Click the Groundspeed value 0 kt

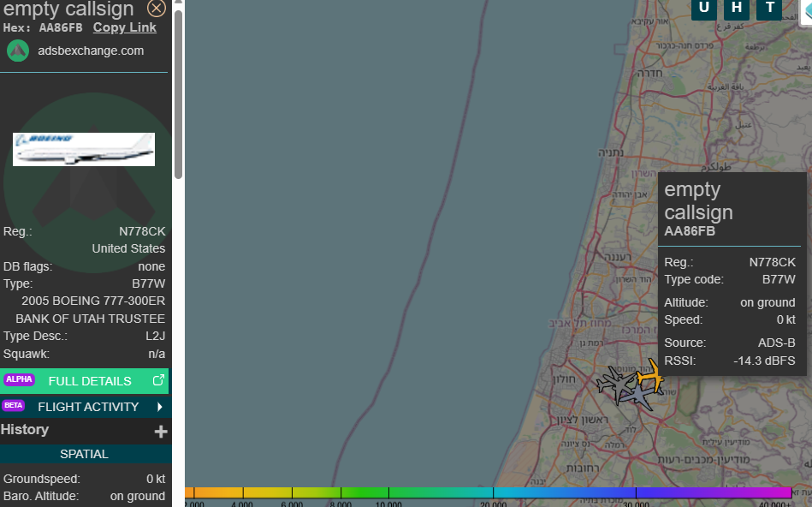pyautogui.click(x=156, y=479)
